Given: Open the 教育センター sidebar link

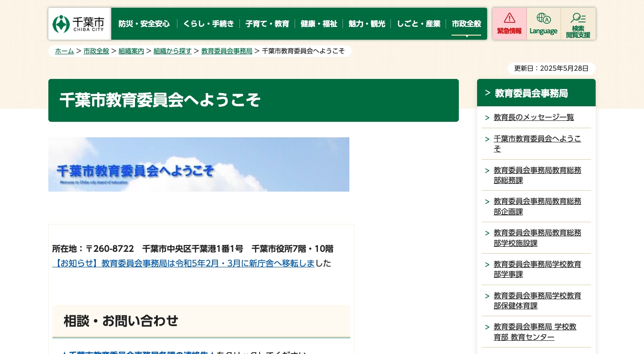Looking at the screenshot, I should click(535, 332).
